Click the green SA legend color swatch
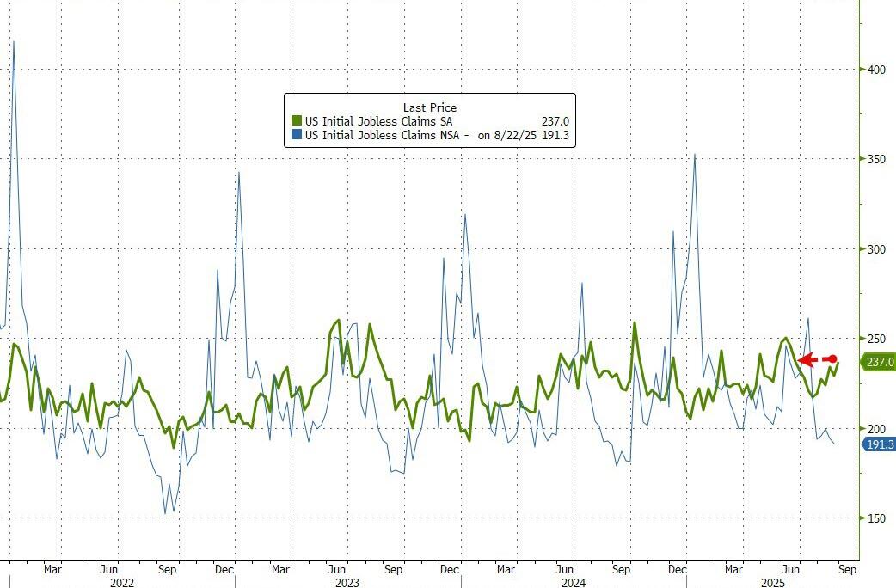896x588 pixels. (297, 122)
